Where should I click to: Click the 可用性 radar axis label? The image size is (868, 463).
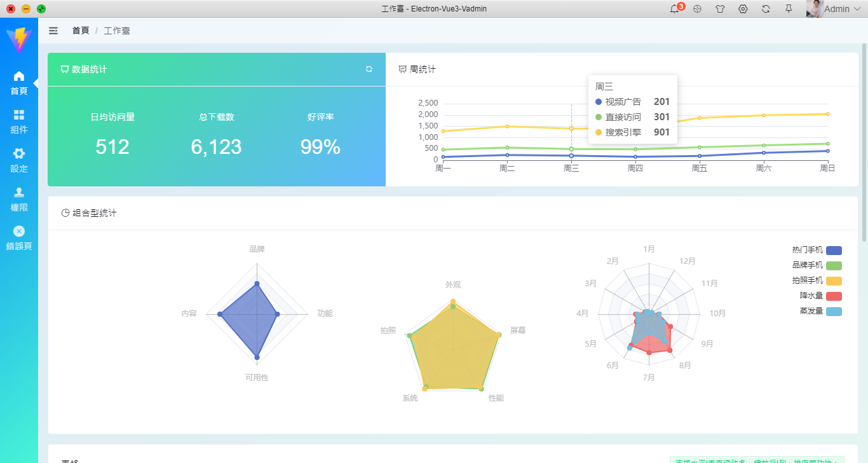(x=257, y=378)
